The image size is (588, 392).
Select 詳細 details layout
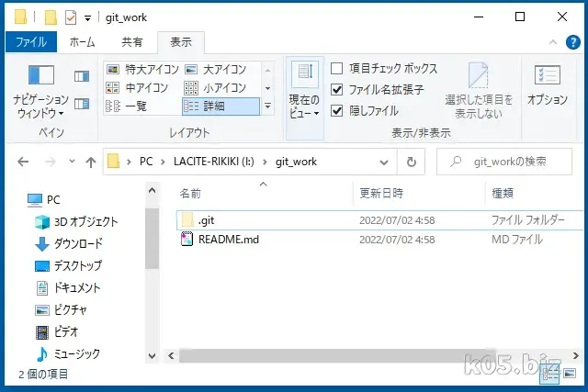[x=220, y=106]
